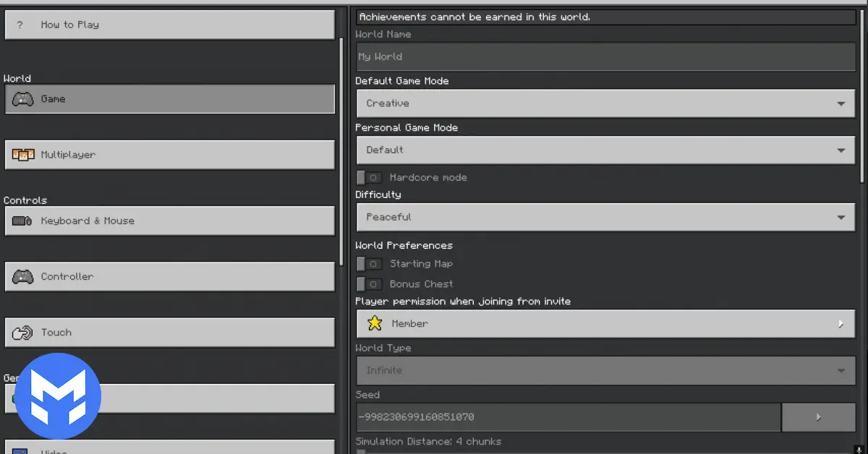Click the question mark How to Play icon
The width and height of the screenshot is (868, 454).
[x=20, y=25]
